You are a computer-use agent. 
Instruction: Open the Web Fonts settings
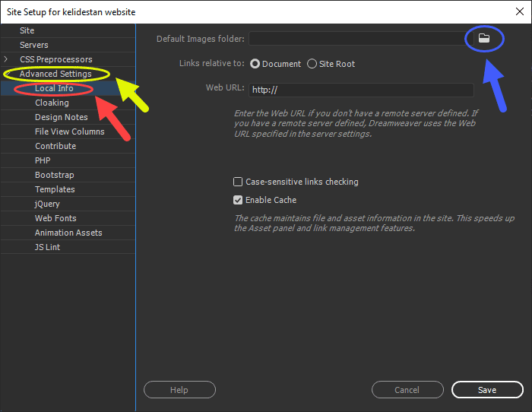coord(68,218)
